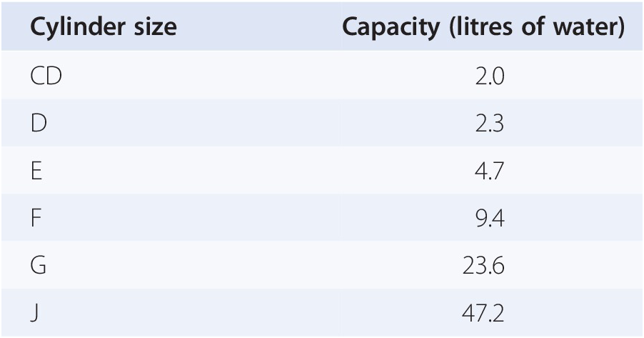
Task: Select the D cylinder size cell
Action: click(x=39, y=124)
